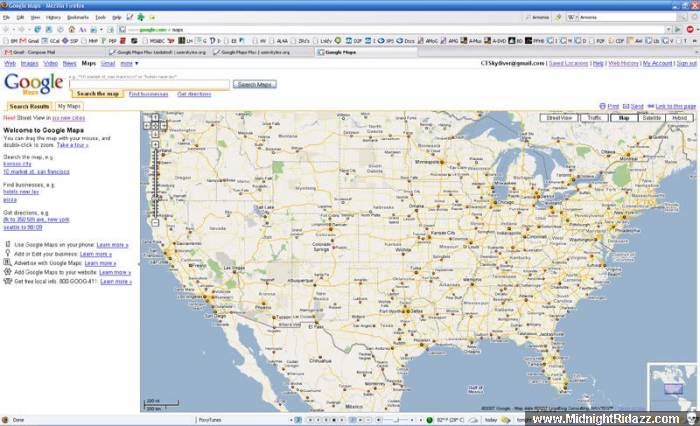Open the address bar history dropdown arrow
Image resolution: width=700 pixels, height=426 pixels.
coord(668,29)
